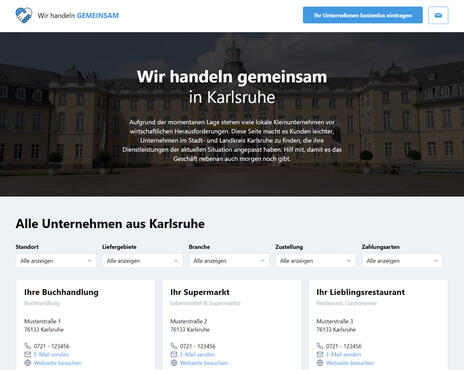Image resolution: width=464 pixels, height=370 pixels.
Task: Click the heart handshake logo icon
Action: (x=24, y=15)
